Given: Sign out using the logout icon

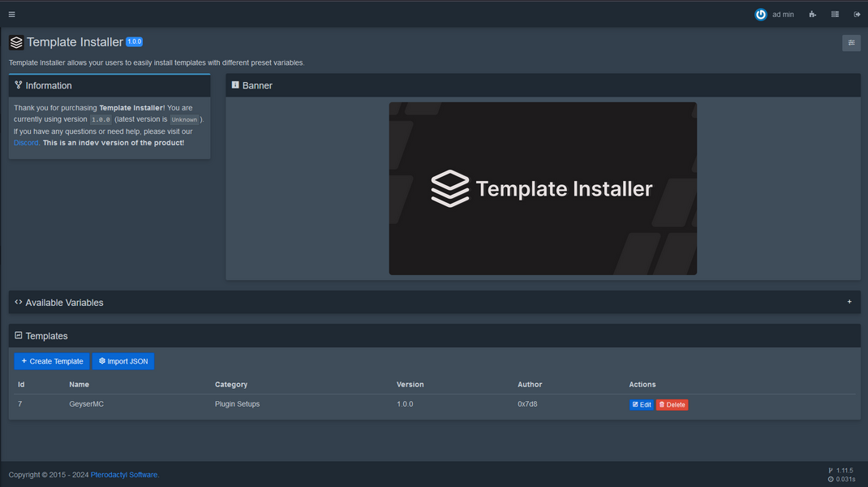Looking at the screenshot, I should tap(857, 14).
